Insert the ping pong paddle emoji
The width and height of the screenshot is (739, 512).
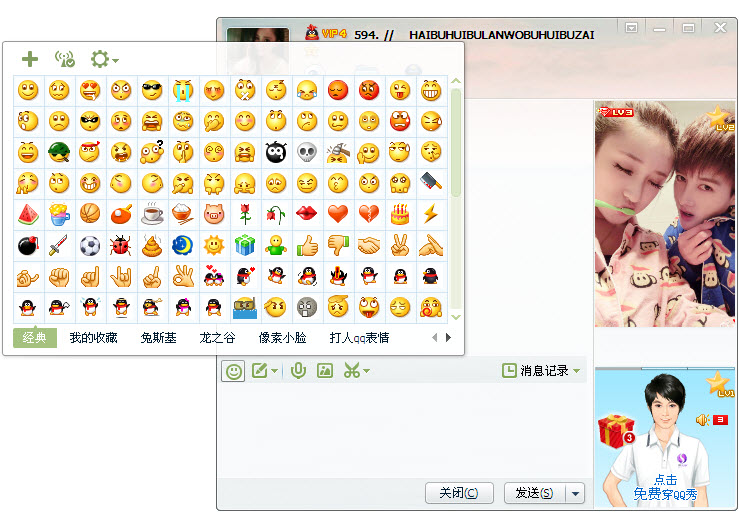point(121,215)
